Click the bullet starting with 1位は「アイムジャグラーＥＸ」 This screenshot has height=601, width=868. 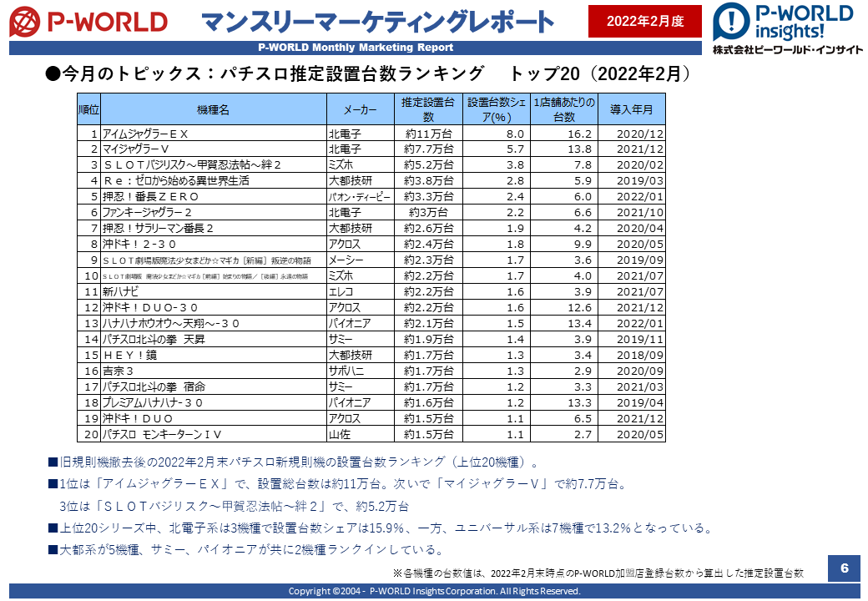[338, 484]
